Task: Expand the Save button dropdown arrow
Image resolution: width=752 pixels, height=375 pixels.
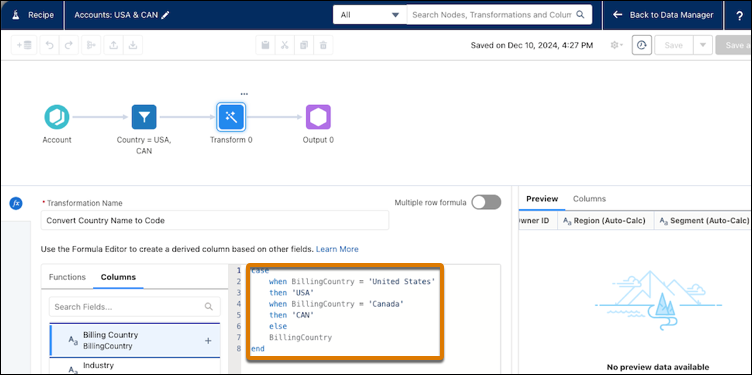Action: pyautogui.click(x=703, y=45)
